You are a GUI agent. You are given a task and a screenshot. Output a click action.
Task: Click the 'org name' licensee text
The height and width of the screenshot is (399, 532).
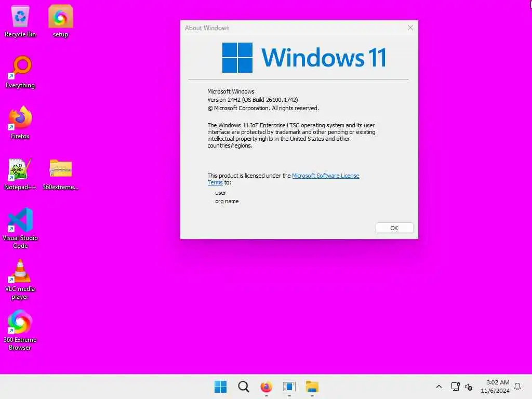227,201
